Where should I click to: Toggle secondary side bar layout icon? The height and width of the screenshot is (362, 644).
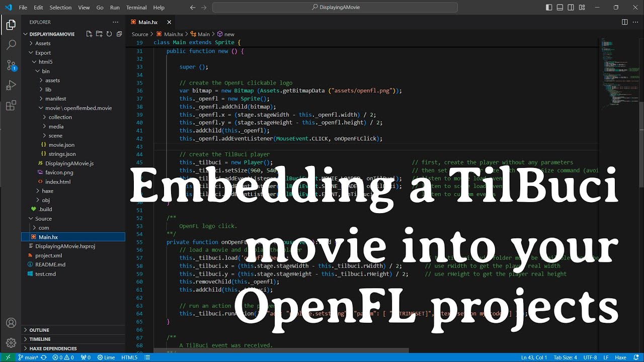[x=571, y=8]
